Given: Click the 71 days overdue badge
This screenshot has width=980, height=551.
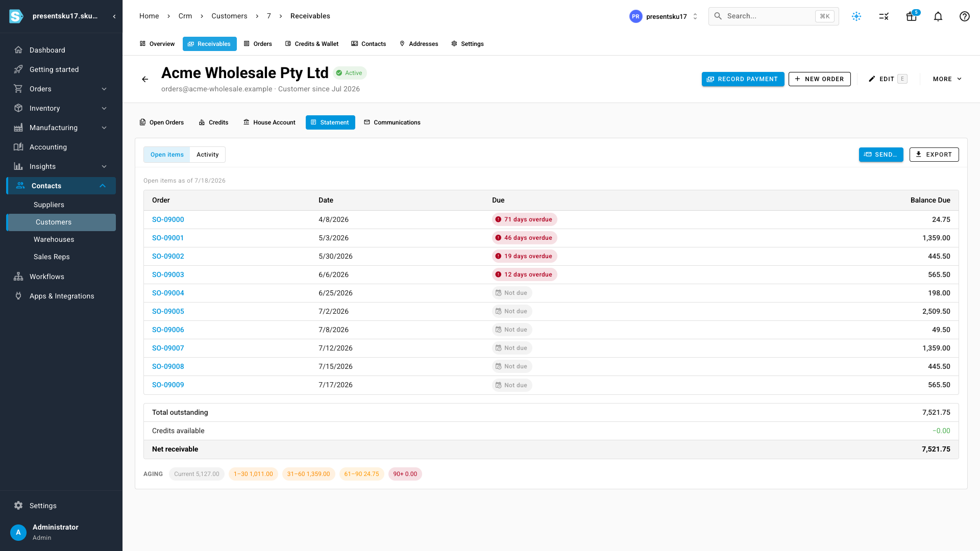Looking at the screenshot, I should coord(524,219).
